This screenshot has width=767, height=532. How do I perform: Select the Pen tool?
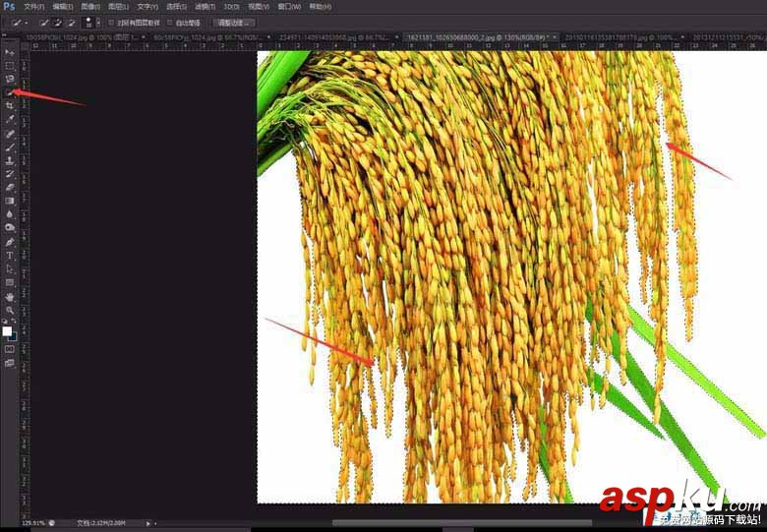[x=9, y=242]
